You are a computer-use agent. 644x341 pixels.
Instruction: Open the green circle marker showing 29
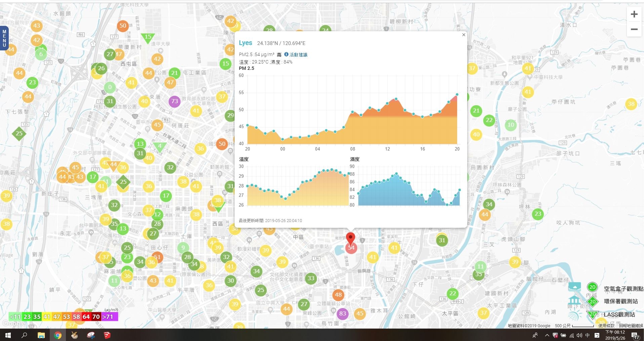coord(230,116)
